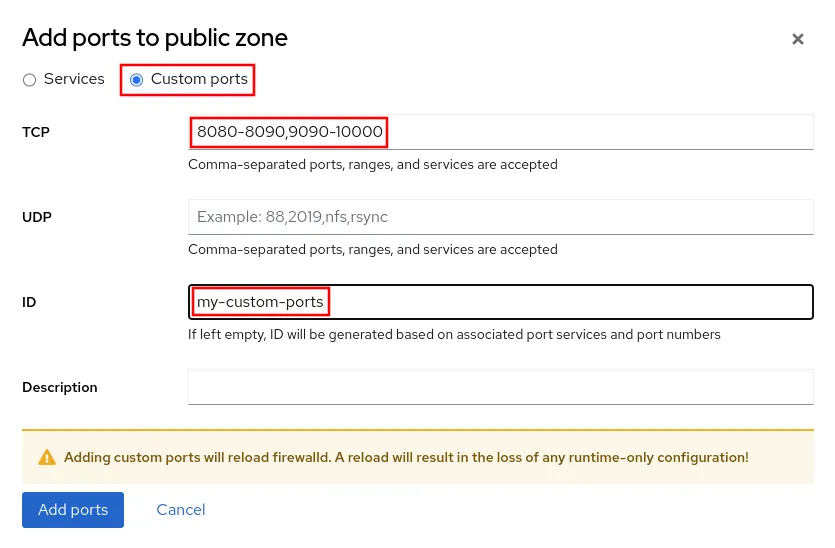The image size is (835, 548).
Task: Select the Services radio button
Action: point(29,80)
